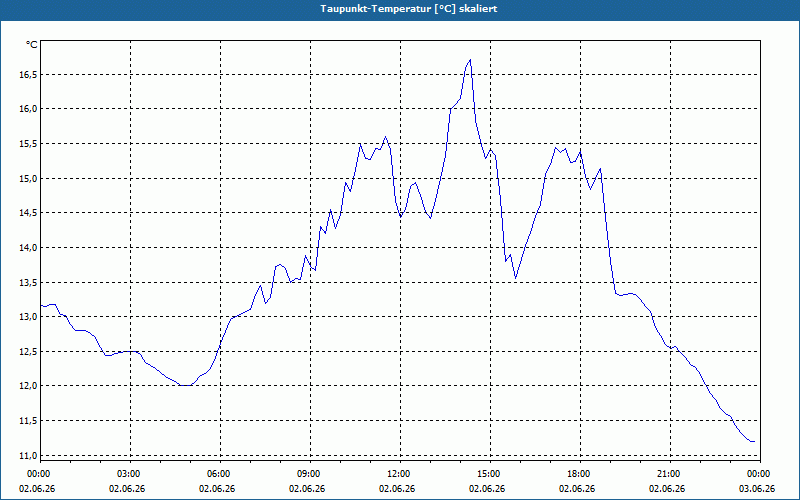Click the 11,5 y-axis label
The image size is (800, 500).
pos(28,420)
